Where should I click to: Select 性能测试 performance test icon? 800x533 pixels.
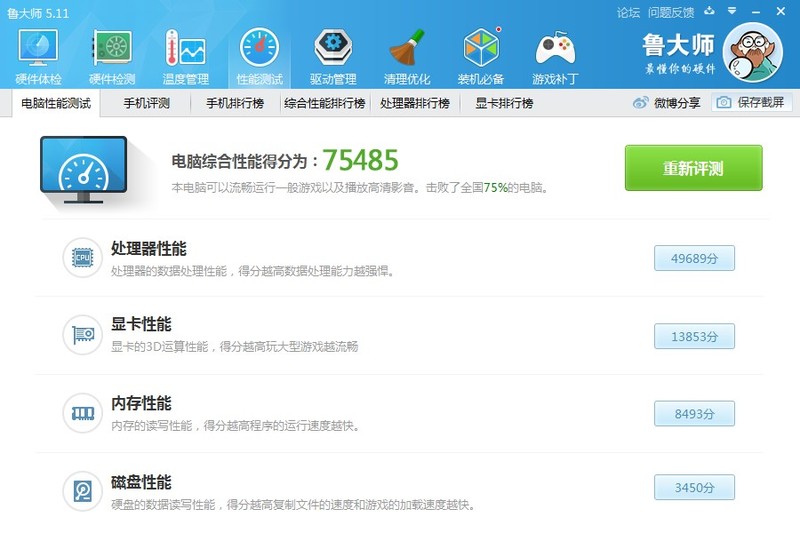coord(259,57)
